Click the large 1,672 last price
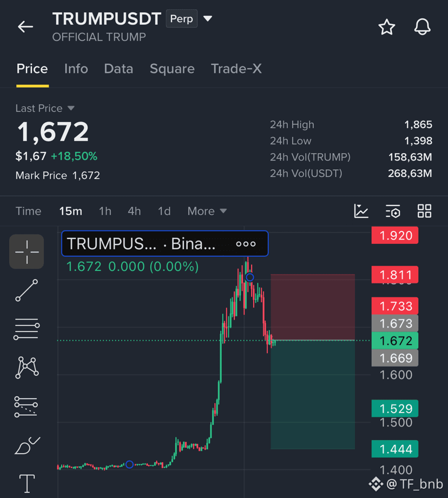 52,132
